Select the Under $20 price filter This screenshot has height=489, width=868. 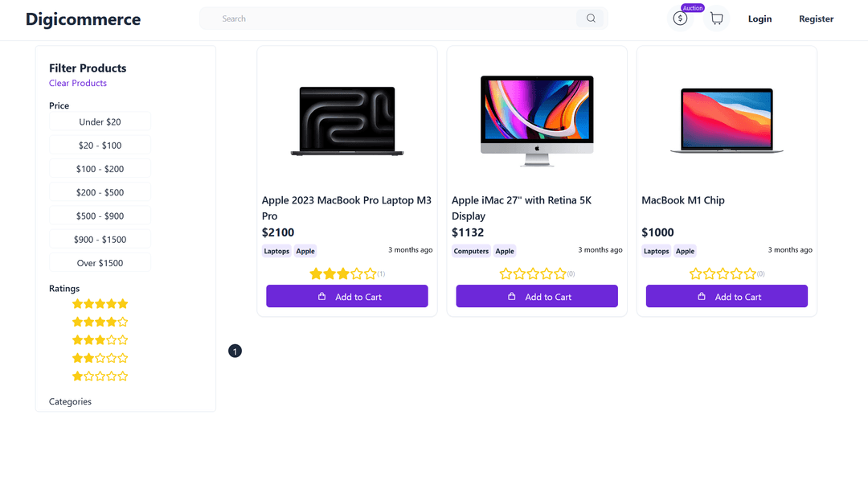click(x=100, y=122)
